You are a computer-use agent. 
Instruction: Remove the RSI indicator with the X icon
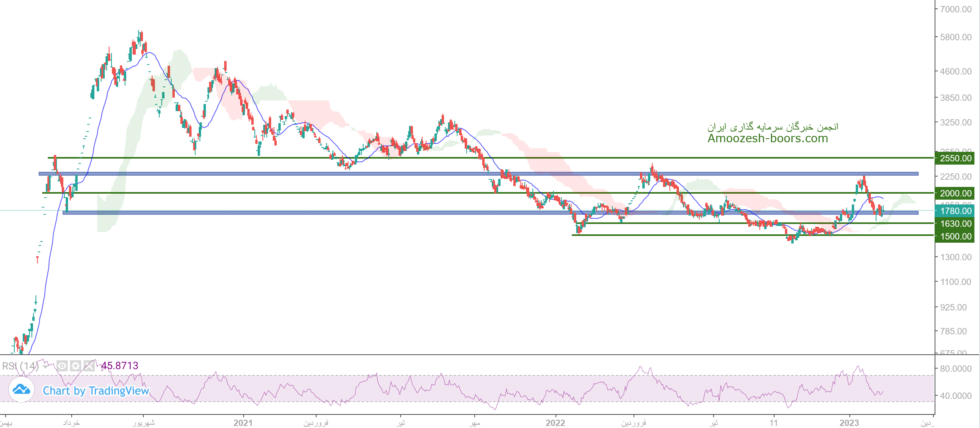pos(89,365)
